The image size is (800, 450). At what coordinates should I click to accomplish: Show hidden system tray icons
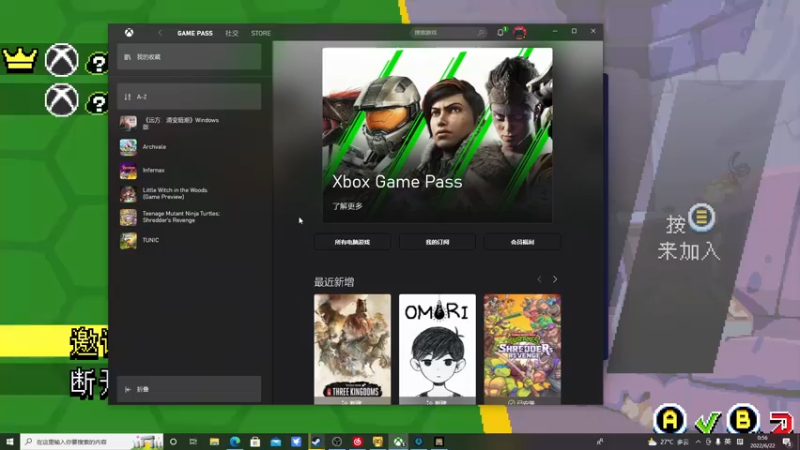[698, 442]
